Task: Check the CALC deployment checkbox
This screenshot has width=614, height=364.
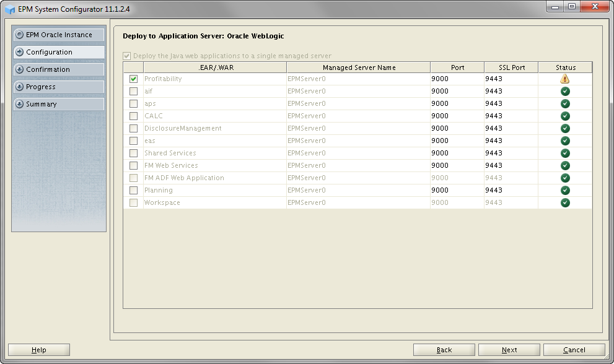Action: coord(134,116)
